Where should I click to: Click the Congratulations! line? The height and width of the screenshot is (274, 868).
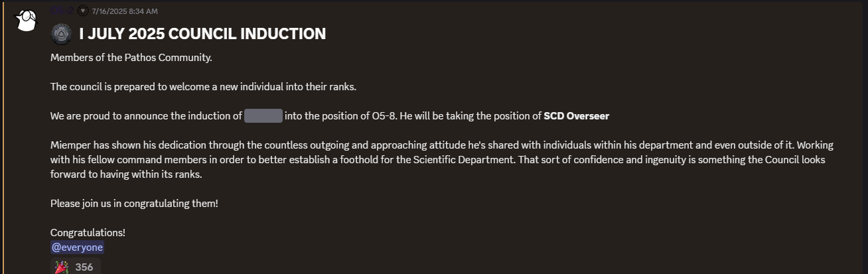tap(88, 233)
